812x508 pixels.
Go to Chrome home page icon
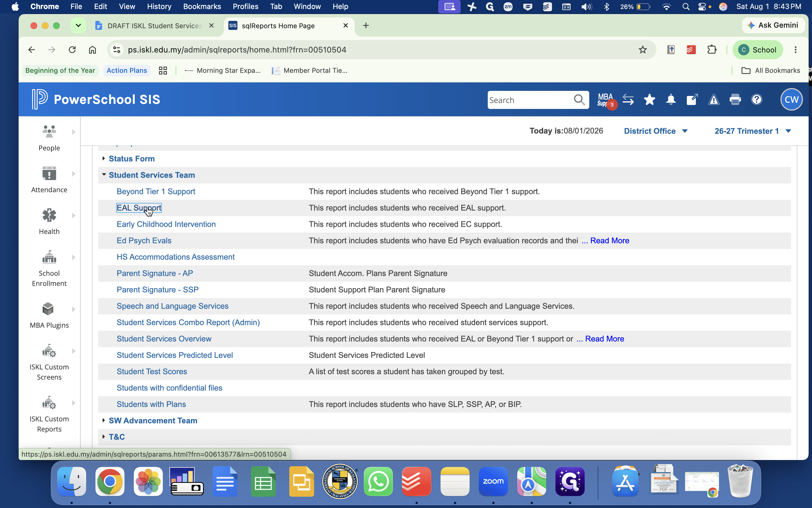tap(92, 50)
